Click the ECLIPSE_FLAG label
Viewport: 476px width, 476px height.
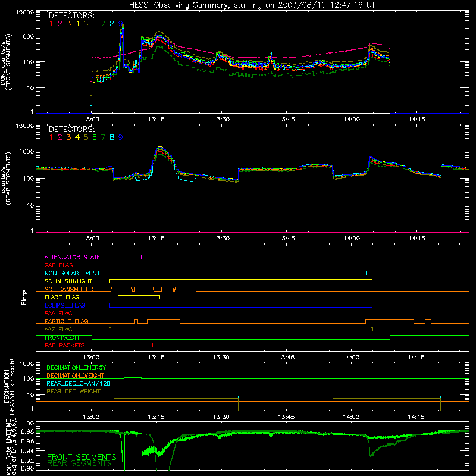click(x=65, y=305)
